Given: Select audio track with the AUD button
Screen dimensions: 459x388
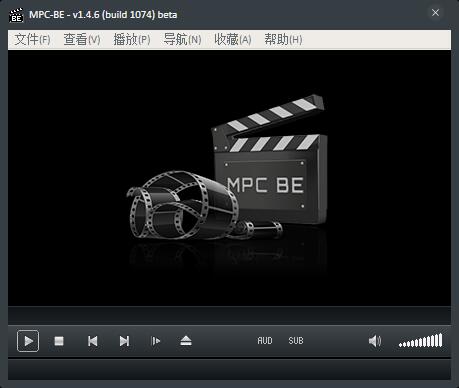Looking at the screenshot, I should coord(265,341).
